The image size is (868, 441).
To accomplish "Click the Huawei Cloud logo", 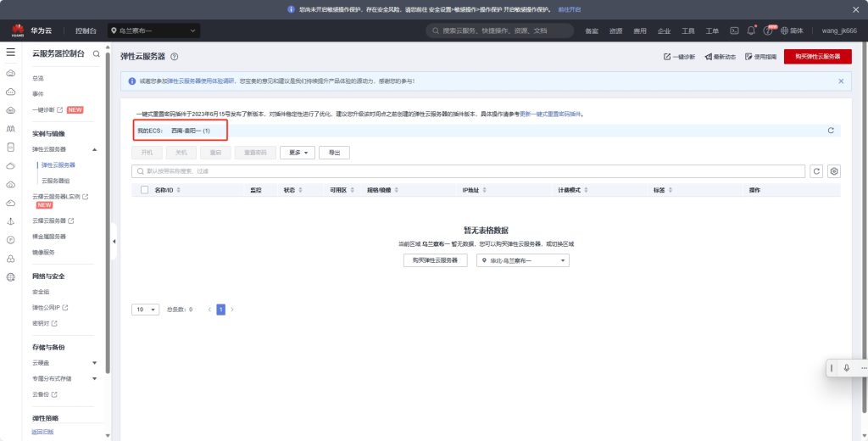I will pyautogui.click(x=18, y=31).
